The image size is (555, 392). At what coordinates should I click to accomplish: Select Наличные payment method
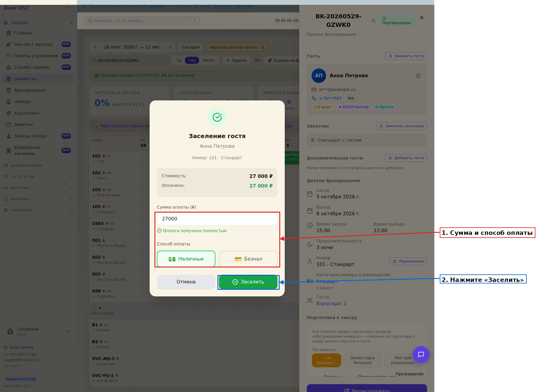coord(186,259)
